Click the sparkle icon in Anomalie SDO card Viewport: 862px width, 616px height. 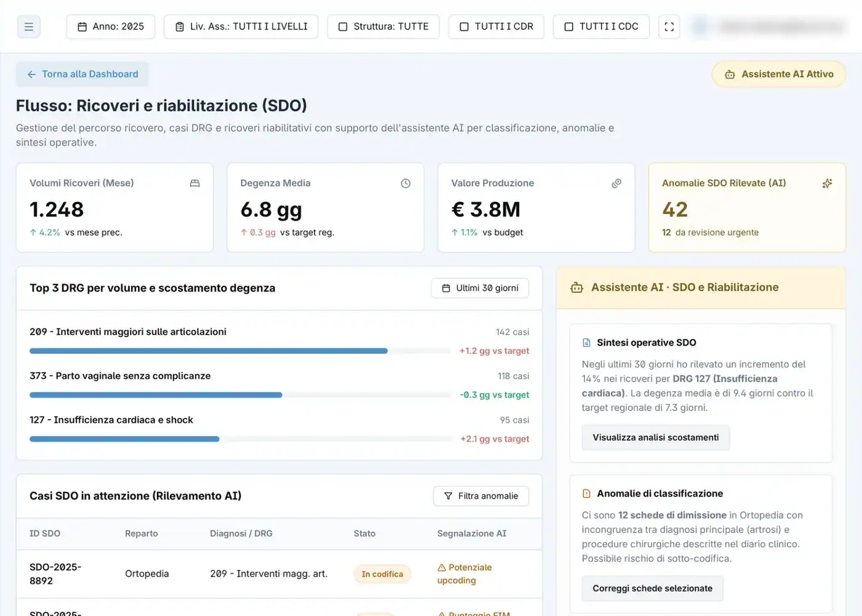click(827, 183)
